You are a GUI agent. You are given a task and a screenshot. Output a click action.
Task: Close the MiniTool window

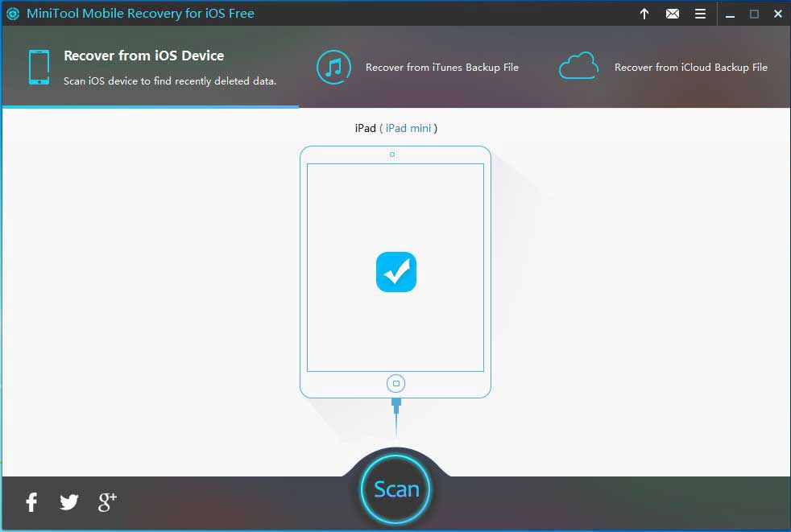point(778,14)
